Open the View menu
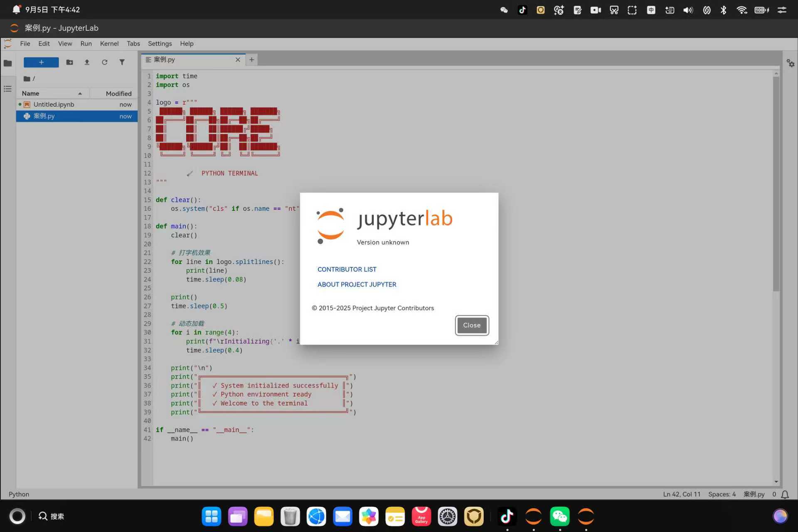Viewport: 798px width, 532px height. pos(65,44)
